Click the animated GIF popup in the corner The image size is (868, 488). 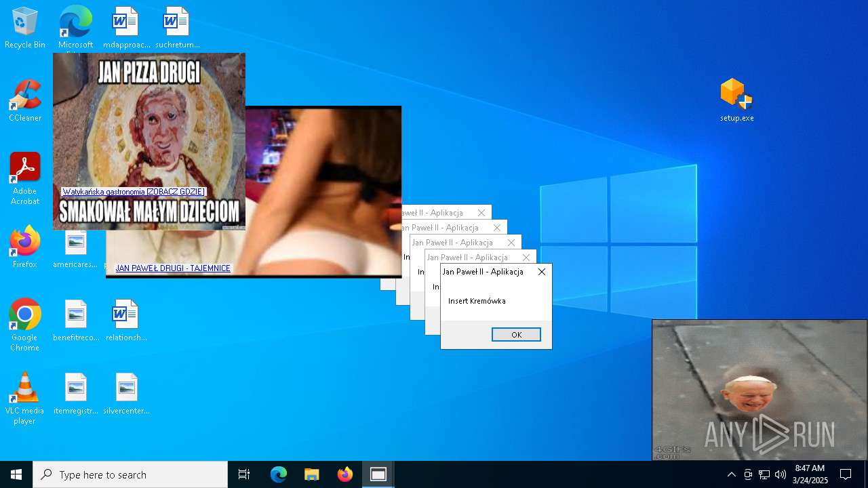[x=759, y=390]
